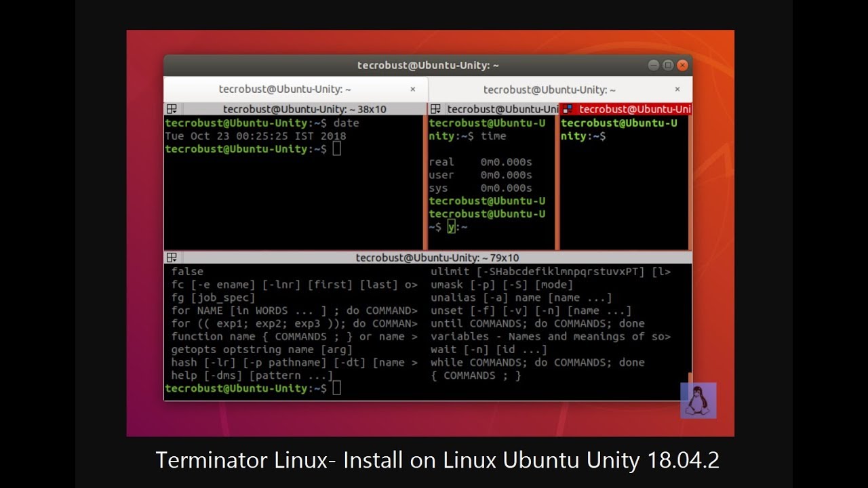The width and height of the screenshot is (868, 488).
Task: Close the first terminal tab
Action: (412, 89)
